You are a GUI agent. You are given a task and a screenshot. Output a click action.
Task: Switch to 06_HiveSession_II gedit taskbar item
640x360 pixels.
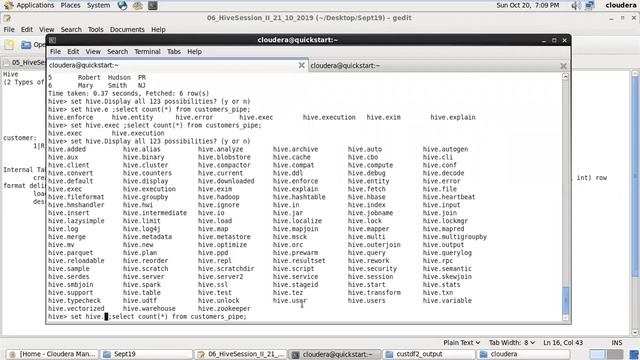[x=241, y=354]
